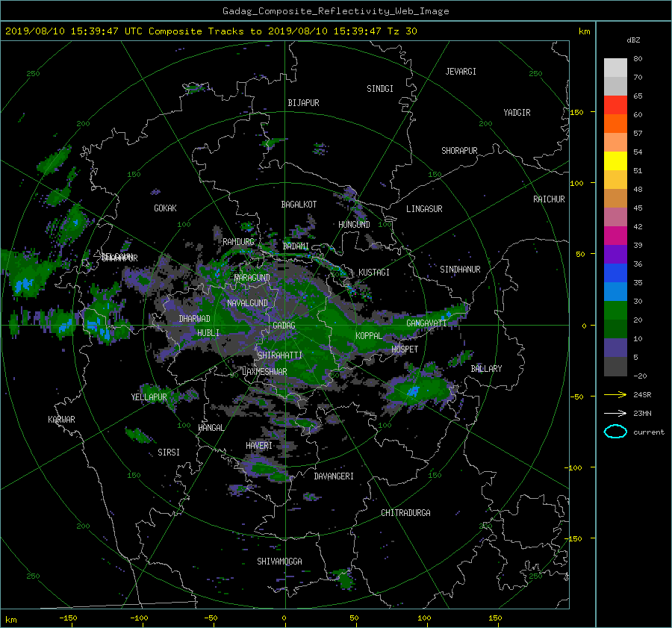Click the dBZ legend heading
This screenshot has height=628, width=672.
click(x=633, y=40)
